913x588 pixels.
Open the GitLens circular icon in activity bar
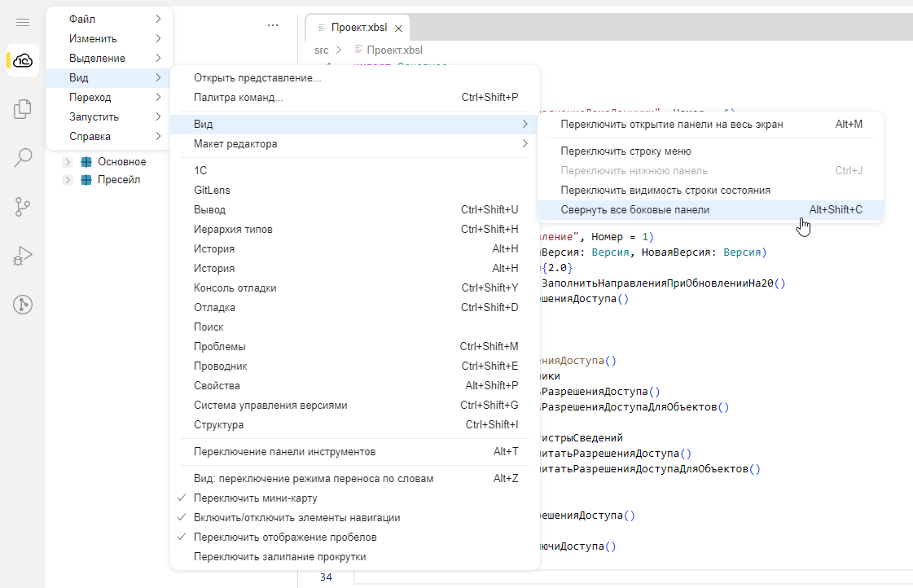point(23,305)
